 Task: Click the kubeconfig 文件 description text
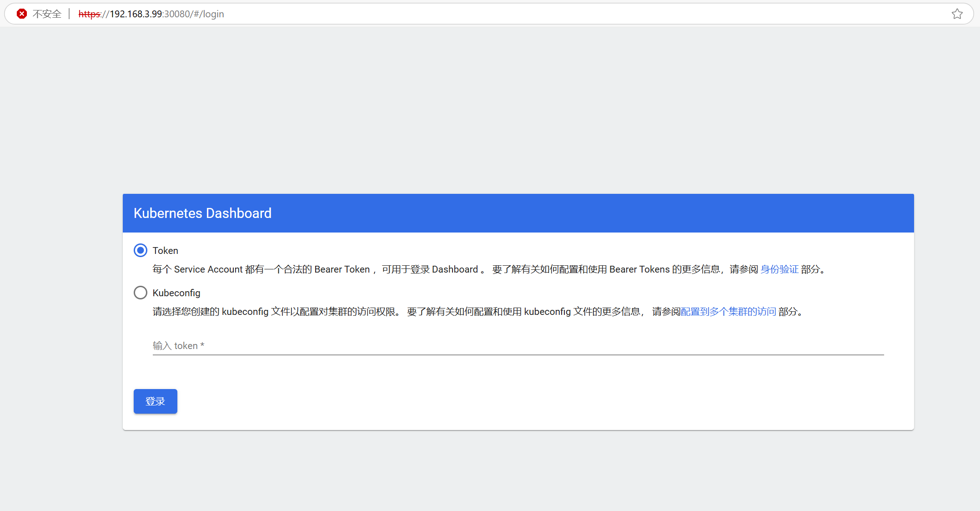[478, 312]
